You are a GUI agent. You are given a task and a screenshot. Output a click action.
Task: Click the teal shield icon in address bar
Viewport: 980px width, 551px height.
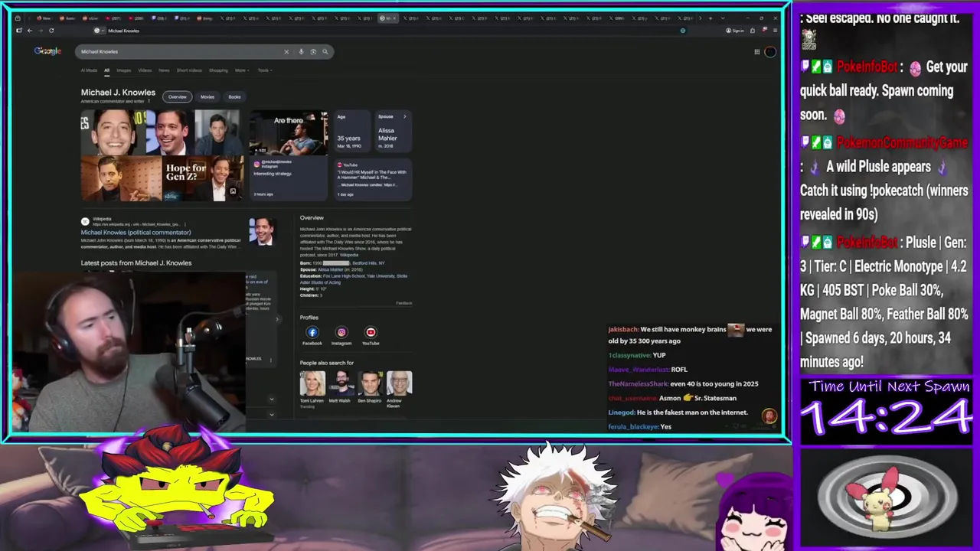682,31
